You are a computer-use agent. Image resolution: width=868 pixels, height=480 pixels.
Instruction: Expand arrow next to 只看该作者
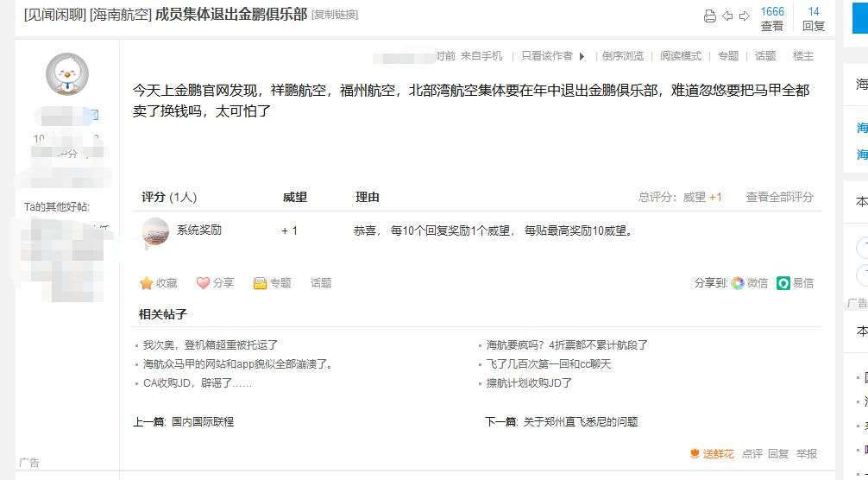pyautogui.click(x=582, y=56)
